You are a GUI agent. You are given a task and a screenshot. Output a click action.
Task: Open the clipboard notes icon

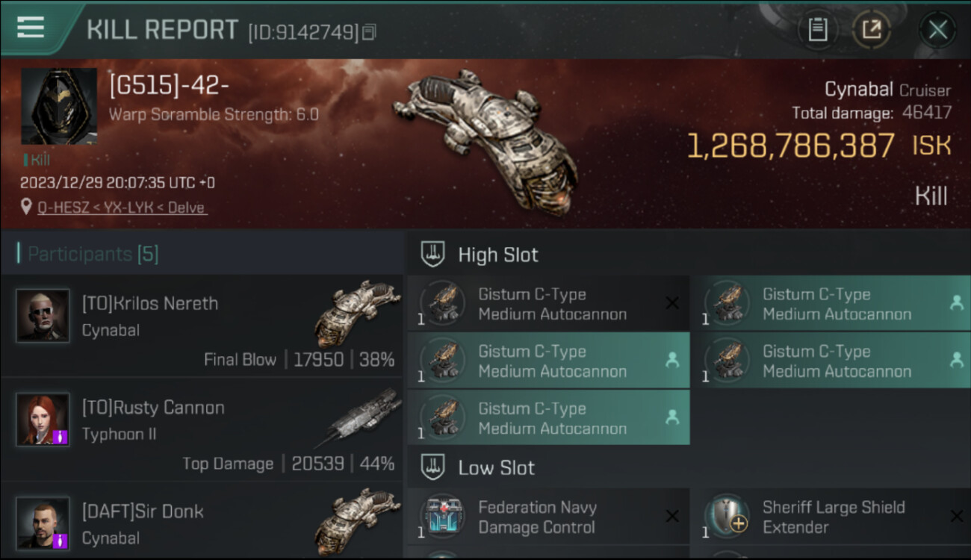tap(818, 30)
